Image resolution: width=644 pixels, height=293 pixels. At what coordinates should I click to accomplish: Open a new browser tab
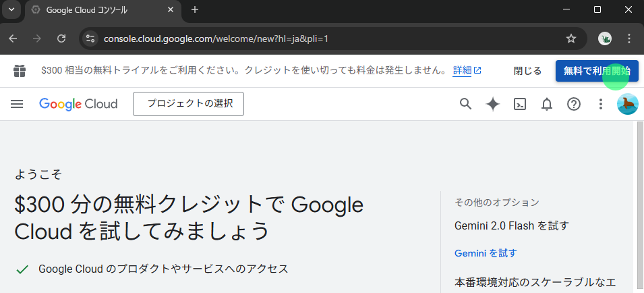[195, 9]
